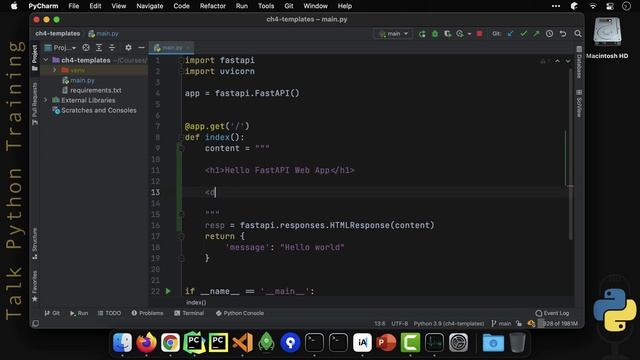Click the Rerun main icon in toolbar
Viewport: 640px width, 360px height.
pyautogui.click(x=422, y=34)
